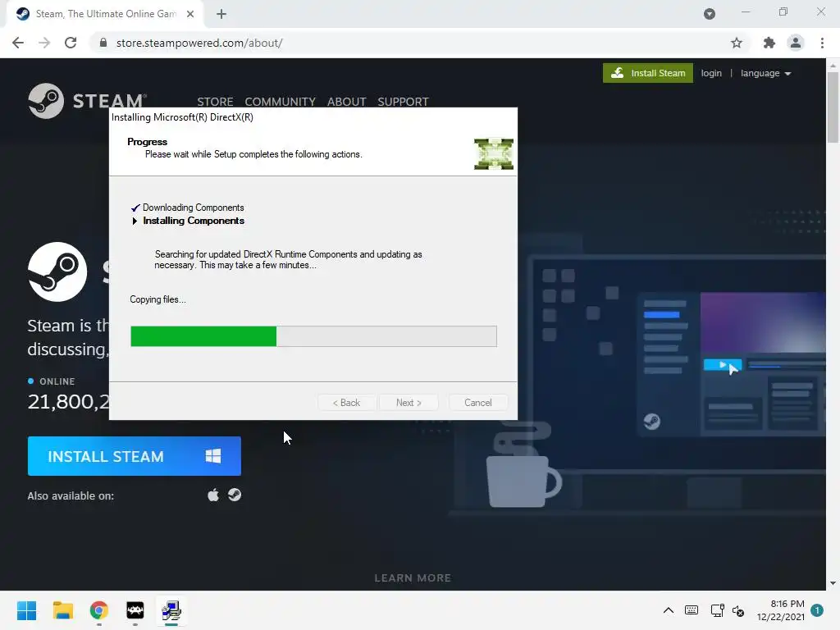Click the padlock site info icon
Screen dimensions: 840x630
coord(103,43)
